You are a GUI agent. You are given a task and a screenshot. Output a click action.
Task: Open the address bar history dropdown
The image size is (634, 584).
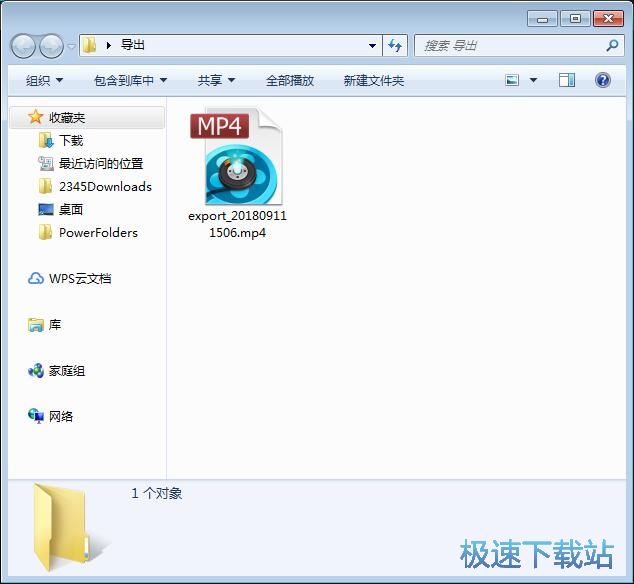tap(372, 46)
